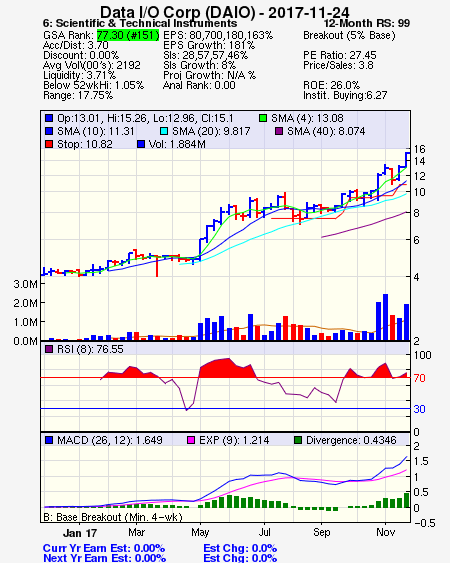Viewport: 450px width, 563px height.
Task: Click 'Next Yr Earn Est: 0.00%' text
Action: click(105, 558)
